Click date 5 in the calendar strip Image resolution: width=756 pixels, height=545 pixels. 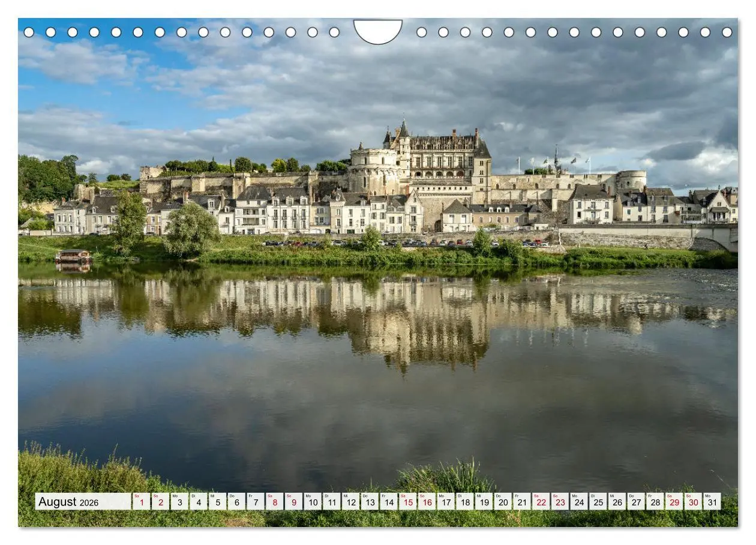217,502
